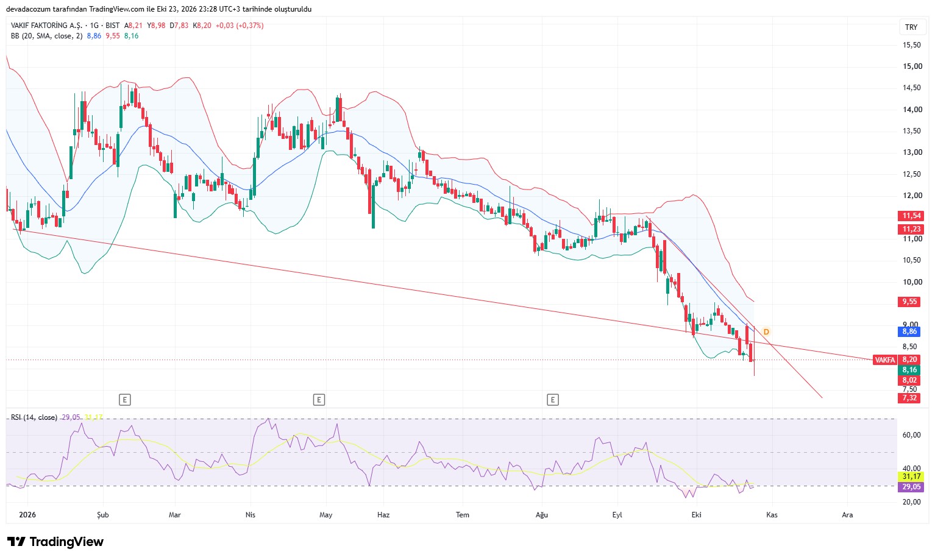Image resolution: width=935 pixels, height=560 pixels.
Task: Click the red 11,23 price axis label
Action: 912,229
